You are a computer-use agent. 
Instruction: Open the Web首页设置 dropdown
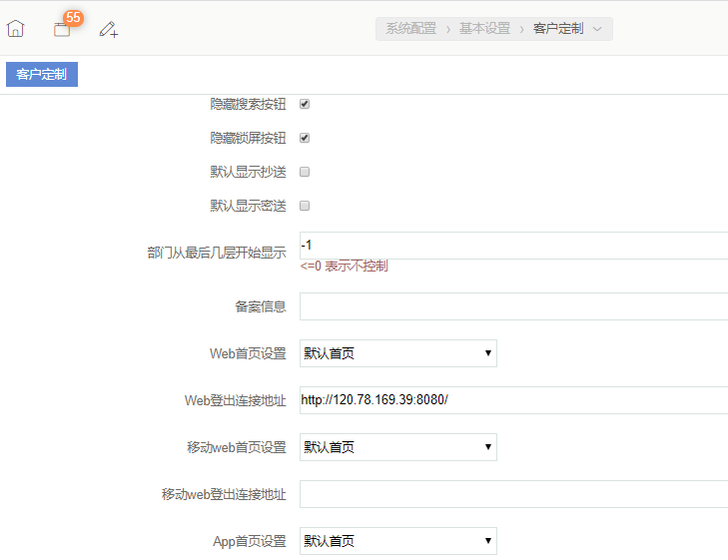397,353
